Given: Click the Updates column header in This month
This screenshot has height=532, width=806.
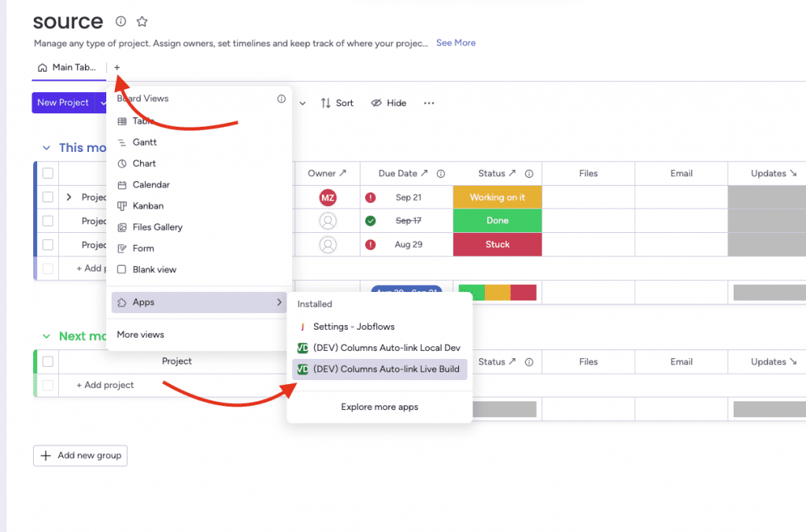Looking at the screenshot, I should point(768,174).
